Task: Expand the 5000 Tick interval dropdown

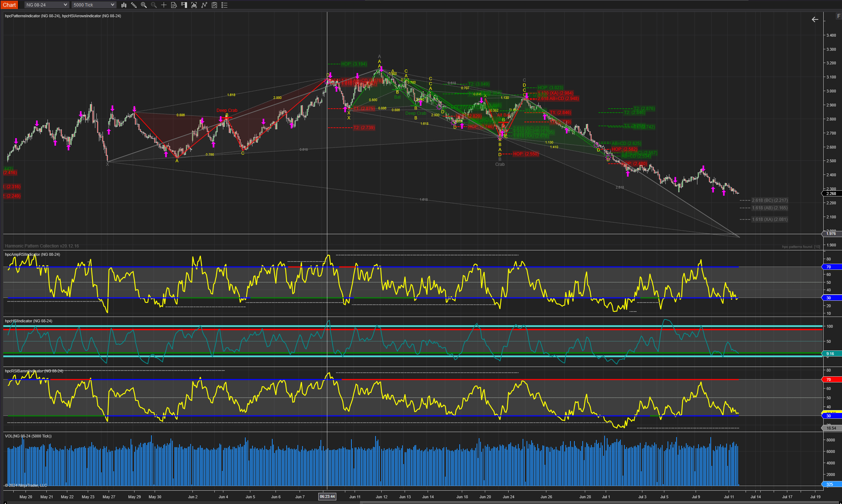Action: [112, 5]
